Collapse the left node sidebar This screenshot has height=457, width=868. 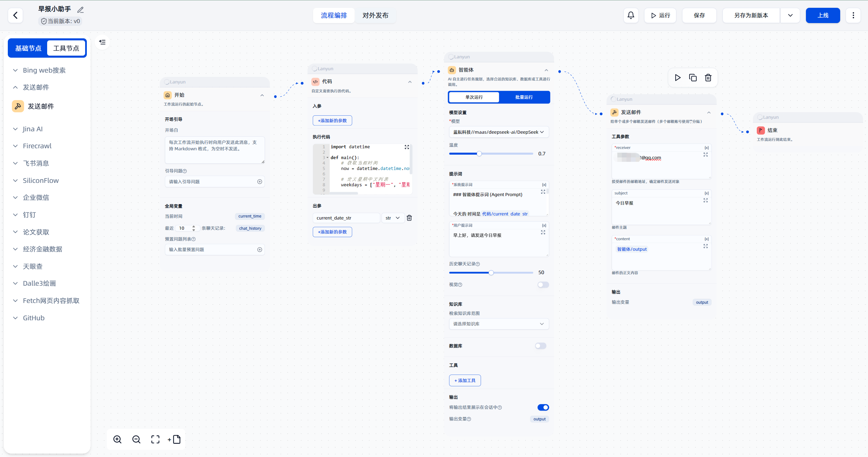[102, 42]
